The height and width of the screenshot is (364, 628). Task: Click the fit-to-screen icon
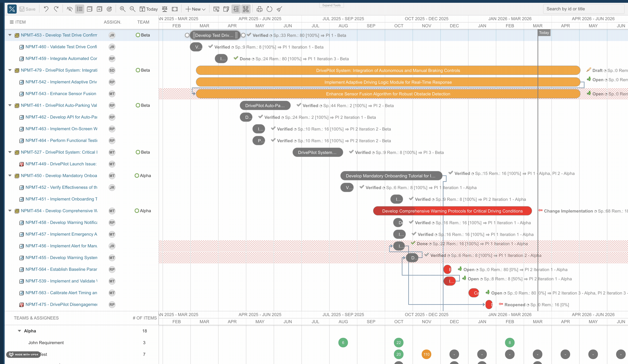pos(175,9)
